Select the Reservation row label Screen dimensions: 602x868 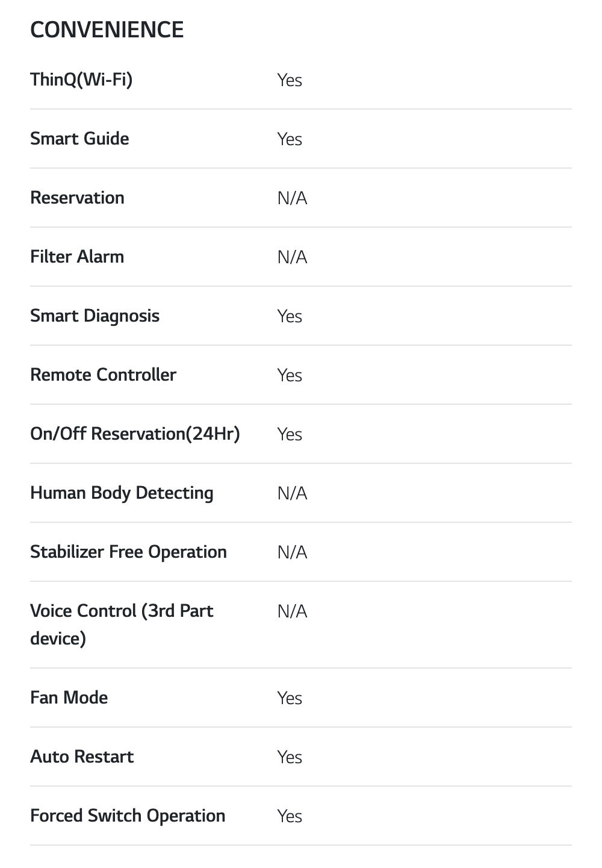(x=77, y=198)
